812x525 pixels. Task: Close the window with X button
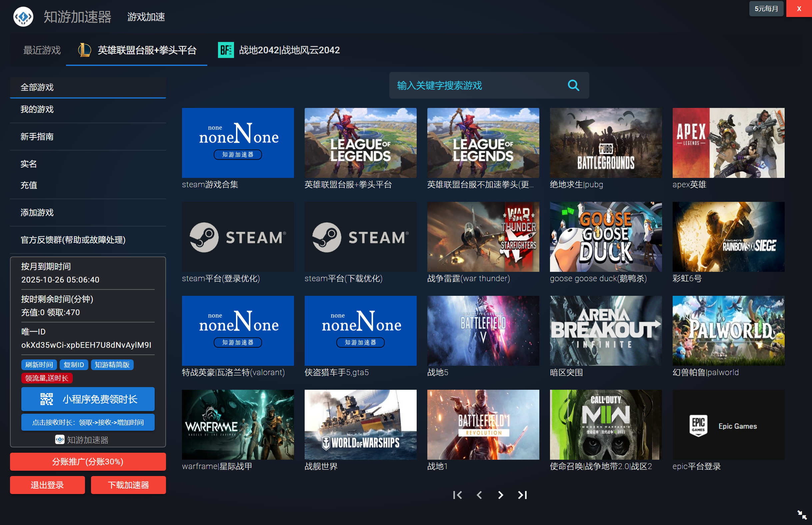[798, 9]
